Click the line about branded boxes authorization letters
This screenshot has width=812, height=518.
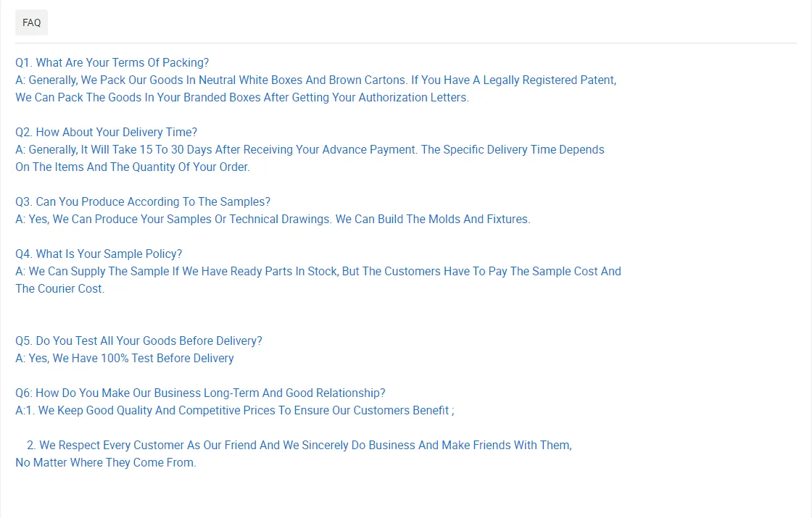point(242,97)
